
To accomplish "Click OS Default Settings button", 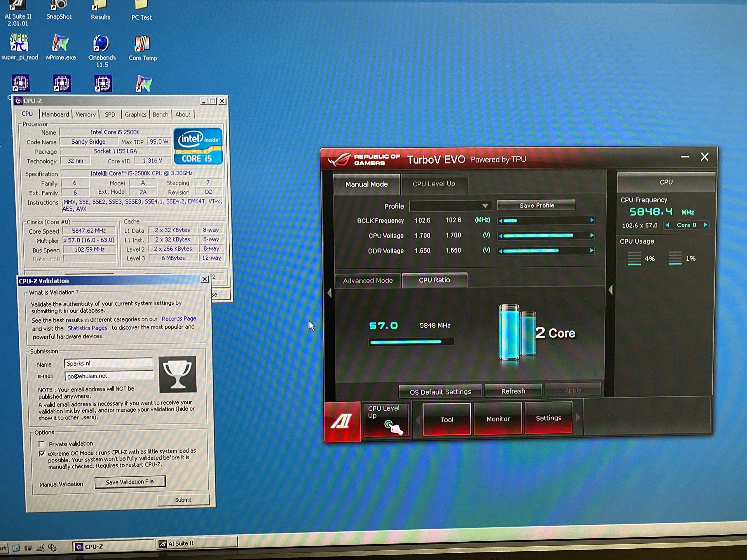I will pos(440,392).
